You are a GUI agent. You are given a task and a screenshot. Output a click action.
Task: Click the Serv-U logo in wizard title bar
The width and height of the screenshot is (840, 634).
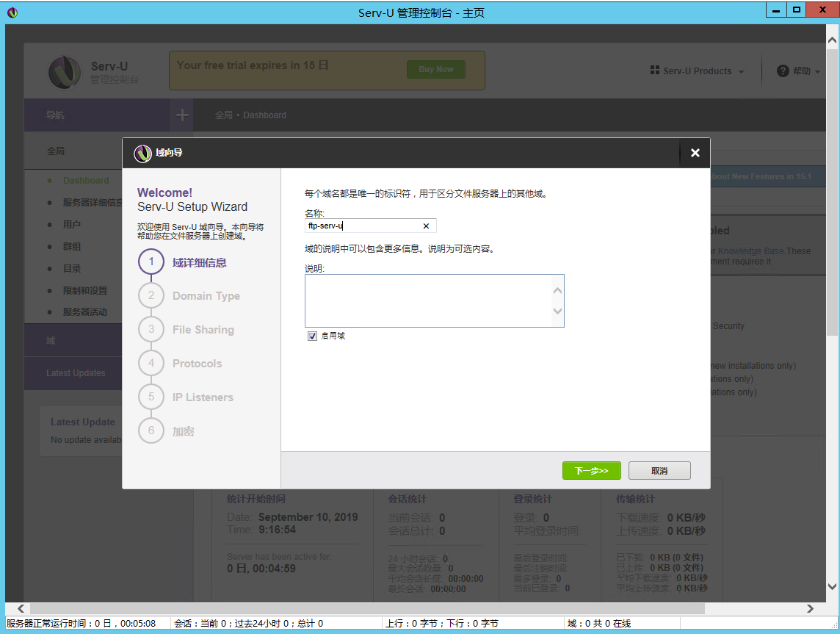tap(142, 154)
